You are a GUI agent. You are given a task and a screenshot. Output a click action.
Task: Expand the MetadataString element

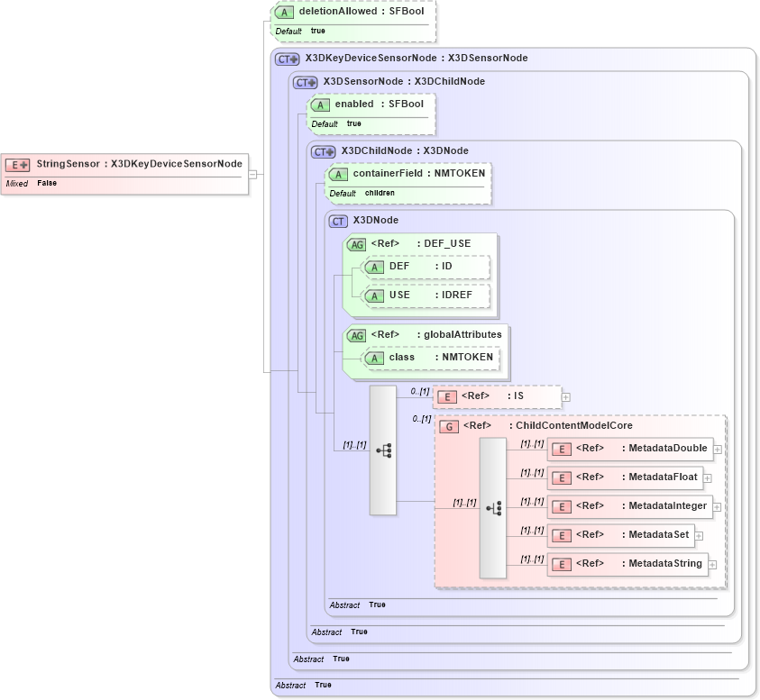click(x=712, y=565)
